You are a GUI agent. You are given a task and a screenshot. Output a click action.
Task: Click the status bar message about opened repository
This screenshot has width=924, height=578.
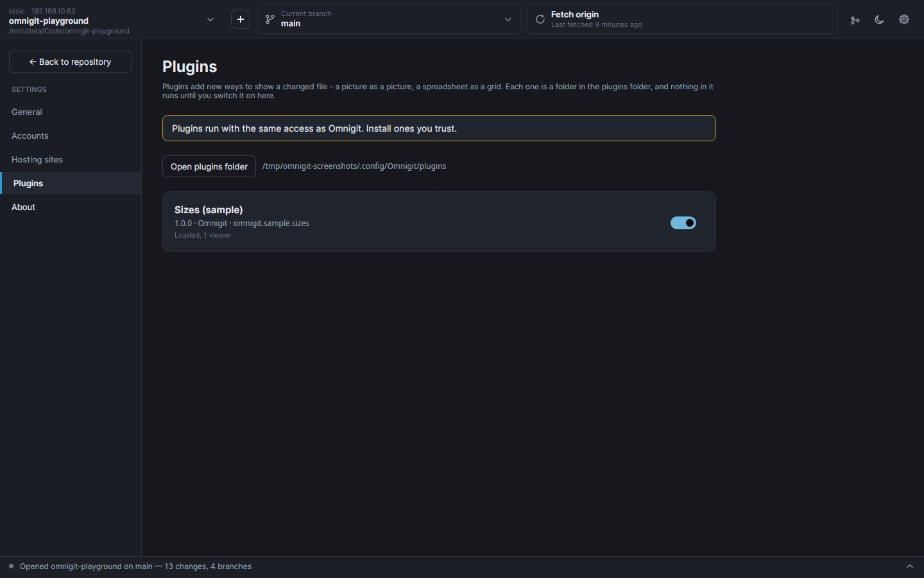[x=135, y=566]
